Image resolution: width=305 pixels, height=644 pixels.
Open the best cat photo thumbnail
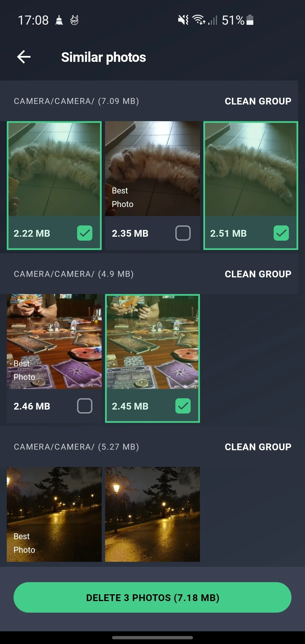152,169
